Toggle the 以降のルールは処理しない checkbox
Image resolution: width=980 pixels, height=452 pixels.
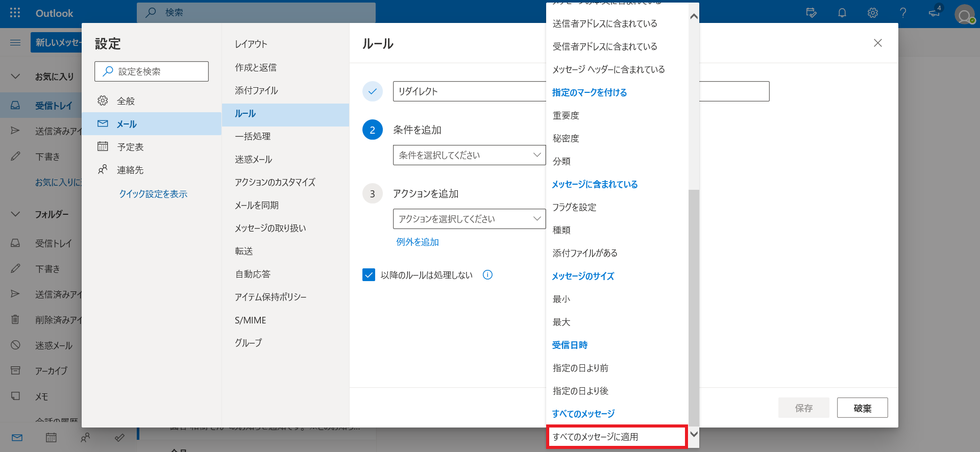[369, 275]
